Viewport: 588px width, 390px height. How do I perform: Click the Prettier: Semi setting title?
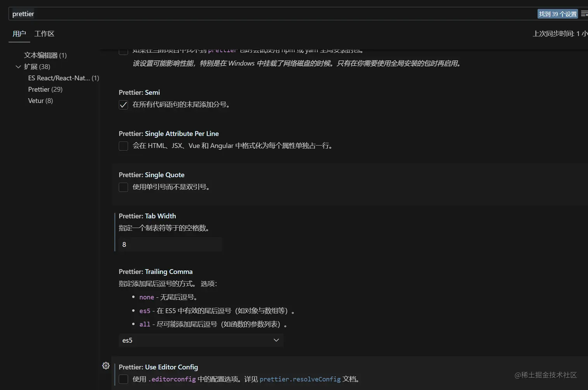click(x=139, y=92)
